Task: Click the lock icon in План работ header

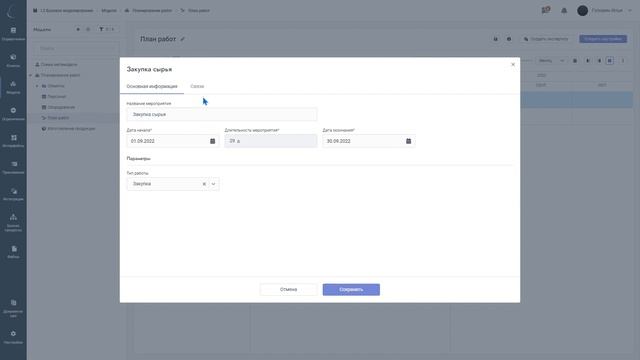Action: coord(496,39)
